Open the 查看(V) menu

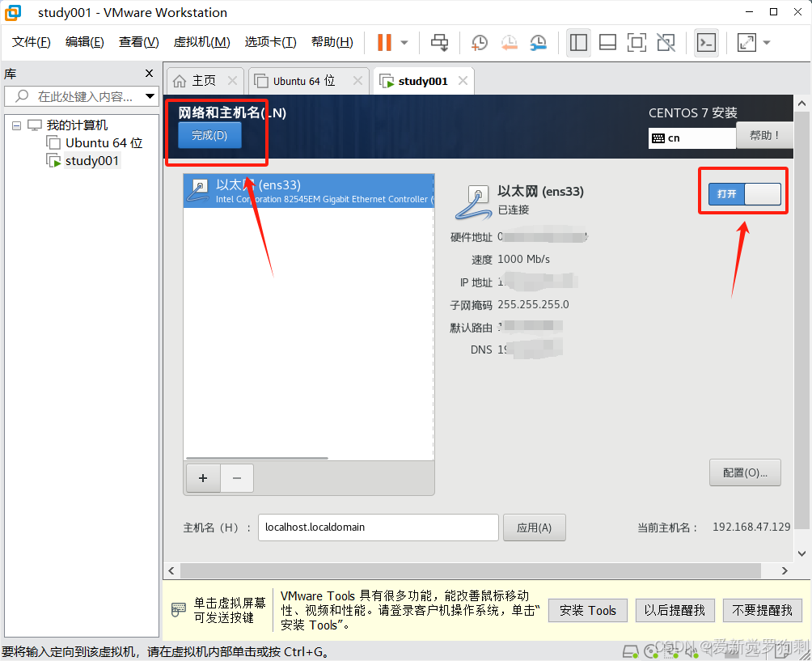pos(138,42)
